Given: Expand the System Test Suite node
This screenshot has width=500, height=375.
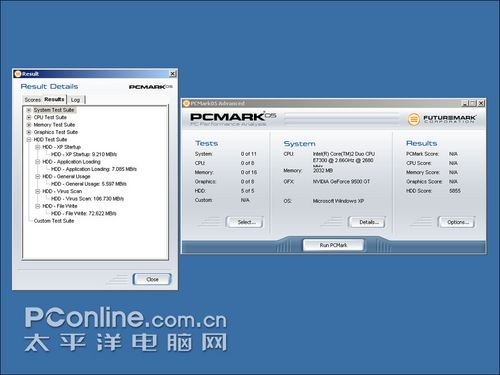Looking at the screenshot, I should coord(29,110).
